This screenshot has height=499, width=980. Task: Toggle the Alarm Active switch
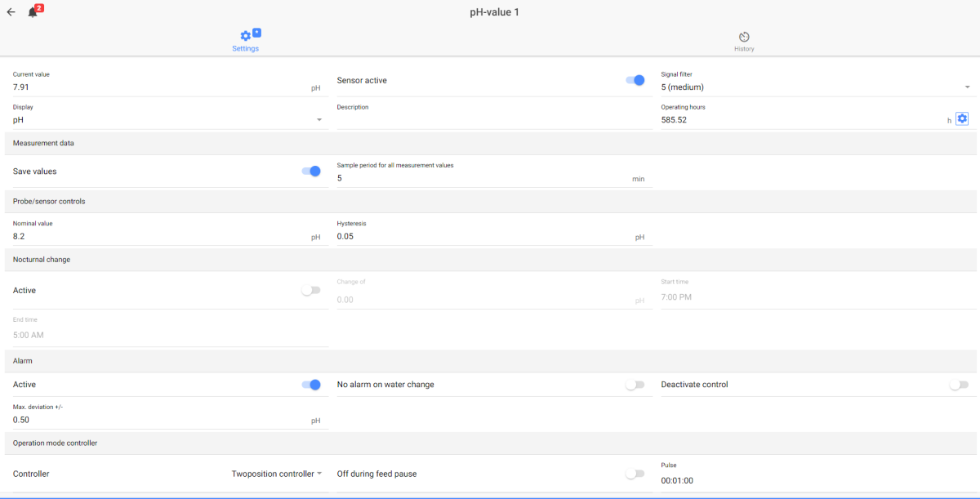pos(311,385)
